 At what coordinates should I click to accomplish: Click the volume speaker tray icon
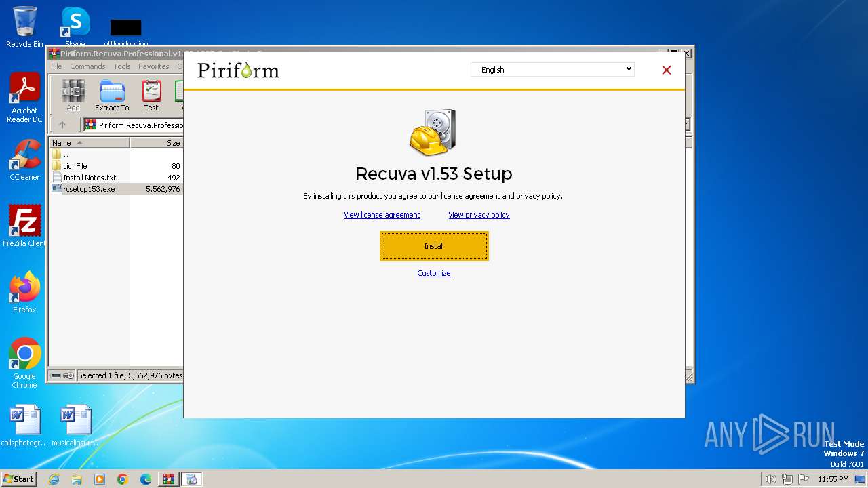(x=770, y=479)
